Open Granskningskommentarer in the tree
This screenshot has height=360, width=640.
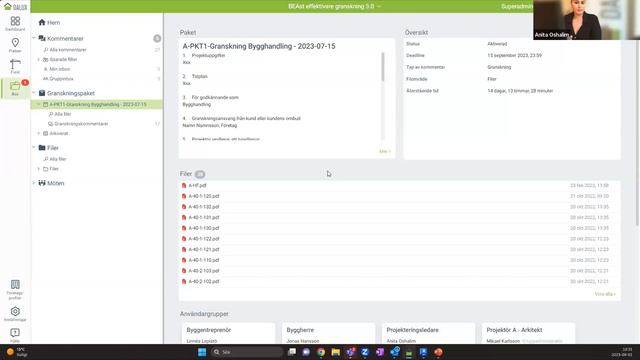pos(81,124)
